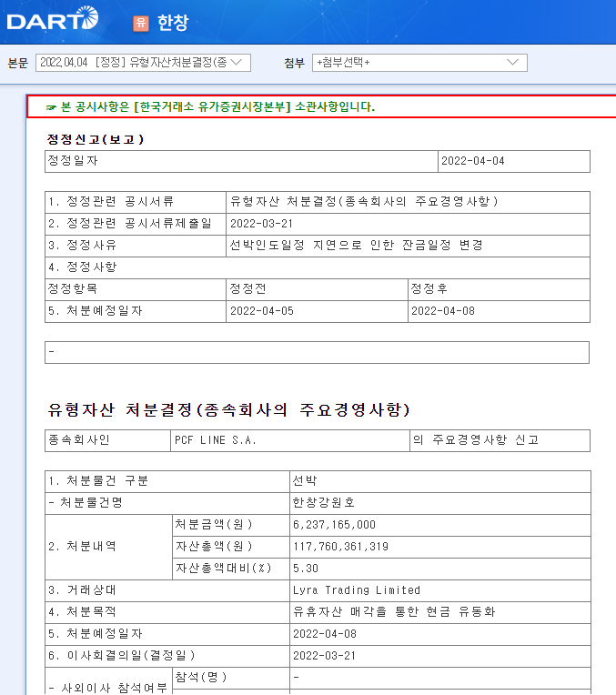Click the 정정항목 column header

click(x=136, y=289)
